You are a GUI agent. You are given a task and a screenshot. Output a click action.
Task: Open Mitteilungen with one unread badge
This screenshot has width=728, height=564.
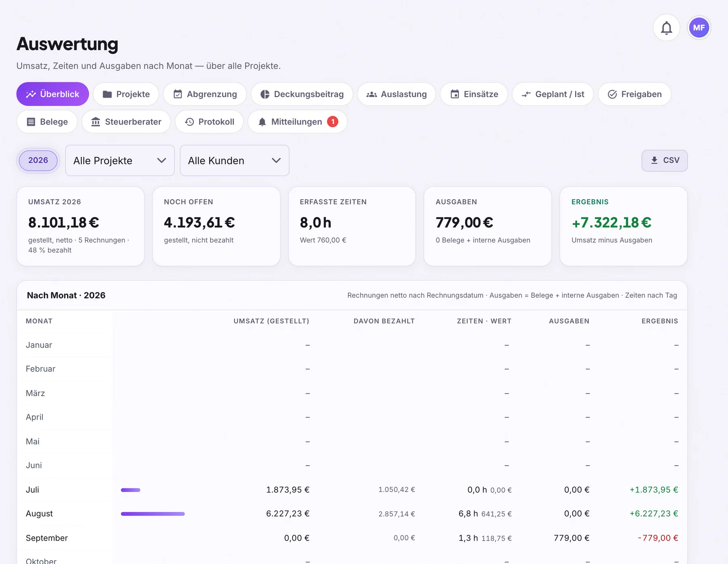click(x=298, y=122)
